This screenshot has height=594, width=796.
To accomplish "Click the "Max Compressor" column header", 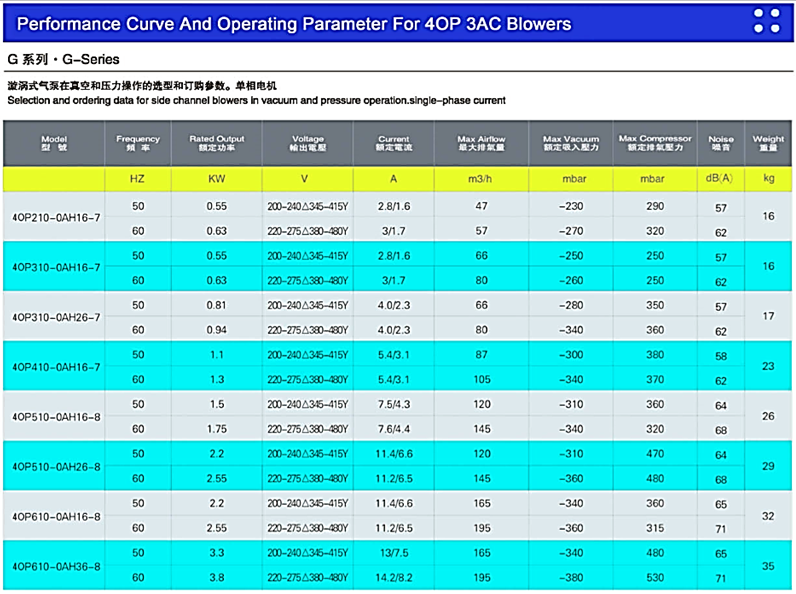I will coord(655,143).
